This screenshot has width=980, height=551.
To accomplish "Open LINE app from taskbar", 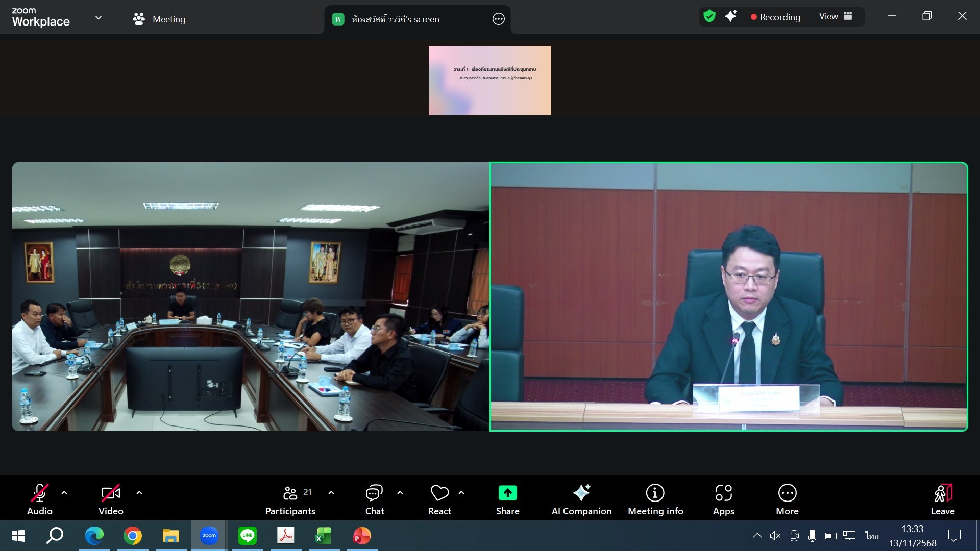I will pos(248,536).
